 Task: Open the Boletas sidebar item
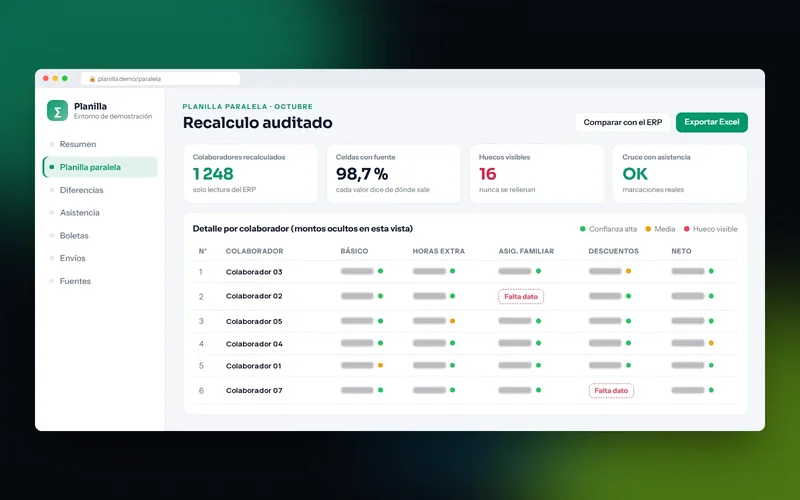click(74, 236)
